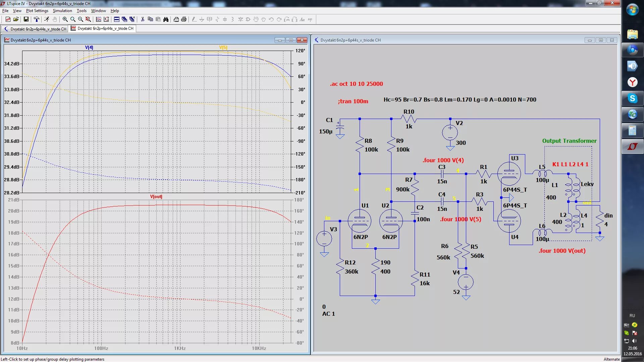
Task: Click the Autorange plot icon
Action: click(106, 19)
